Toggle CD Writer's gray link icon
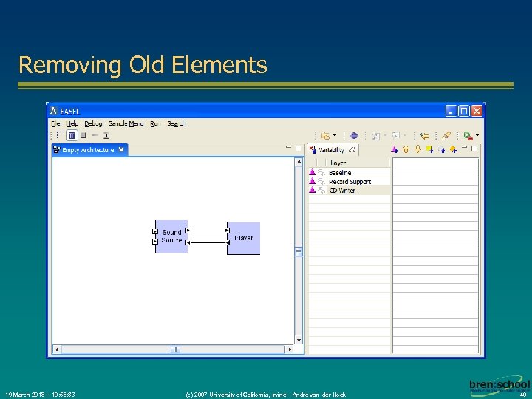This screenshot has height=399, width=532. [x=321, y=190]
